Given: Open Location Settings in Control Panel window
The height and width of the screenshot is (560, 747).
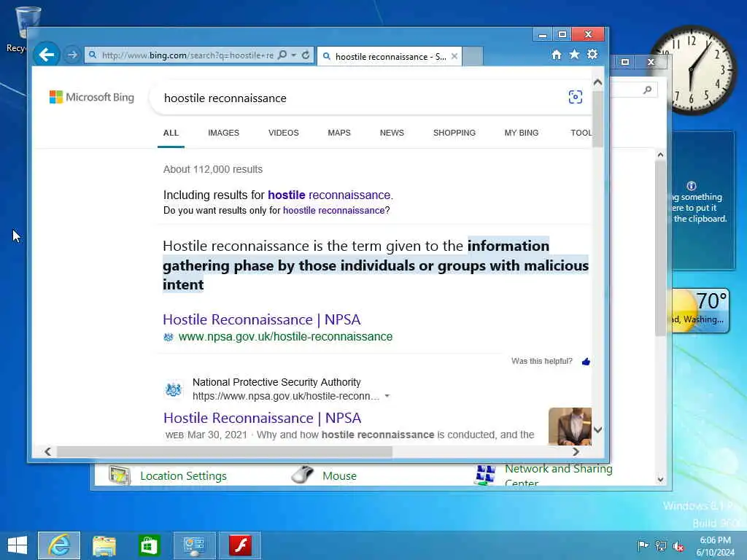Looking at the screenshot, I should tap(183, 475).
